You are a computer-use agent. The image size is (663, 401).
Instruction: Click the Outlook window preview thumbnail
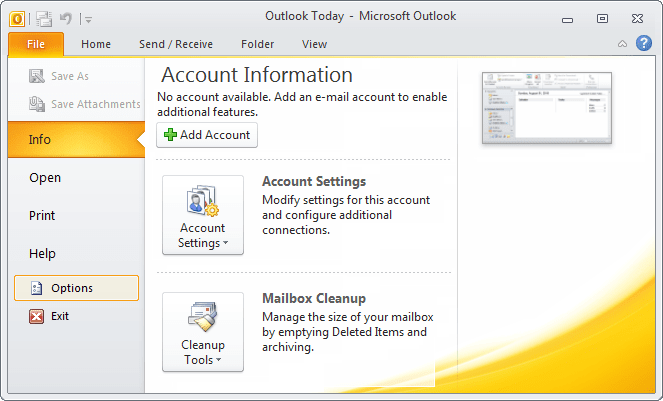coord(547,108)
